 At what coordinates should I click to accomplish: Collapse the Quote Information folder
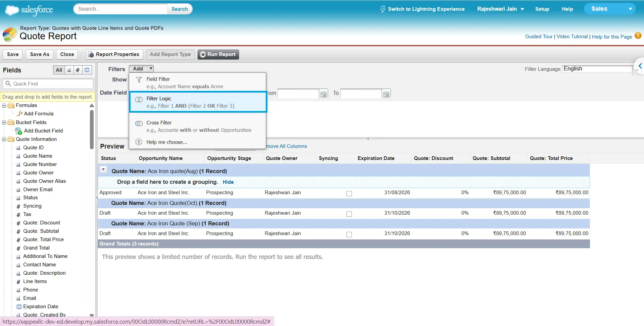(x=4, y=139)
